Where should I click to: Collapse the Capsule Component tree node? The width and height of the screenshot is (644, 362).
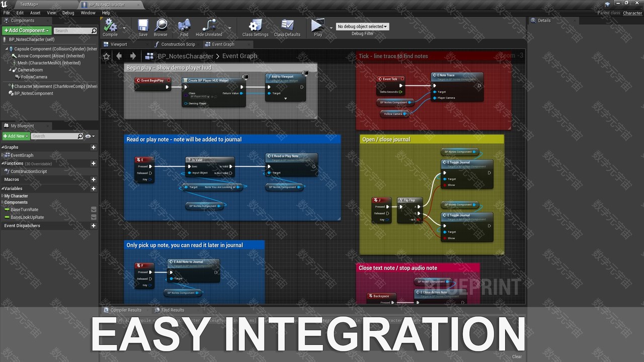point(7,49)
